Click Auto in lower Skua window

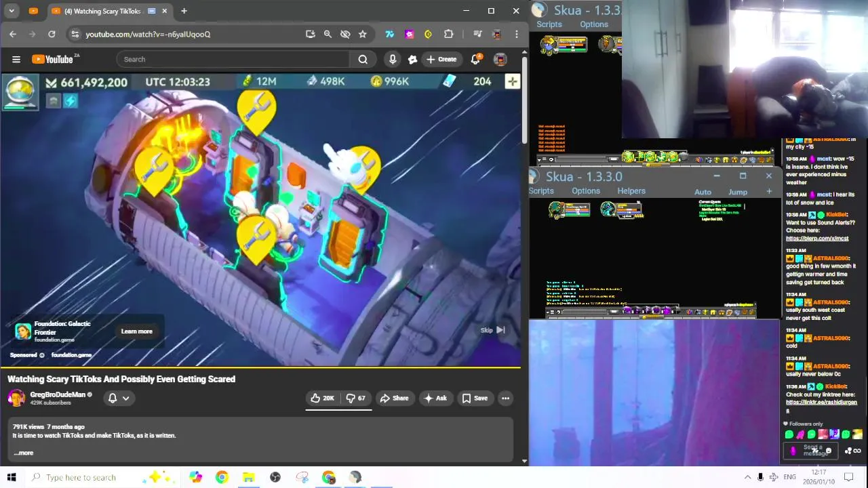point(703,192)
